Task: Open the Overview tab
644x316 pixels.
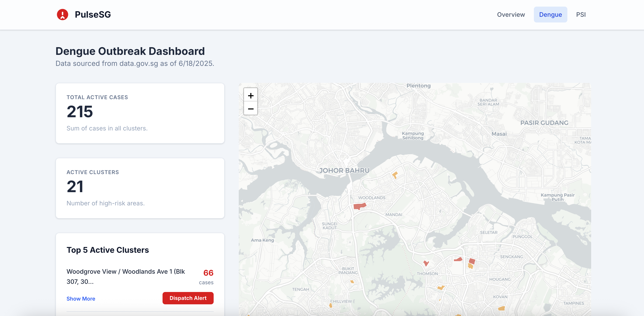Action: (x=511, y=15)
